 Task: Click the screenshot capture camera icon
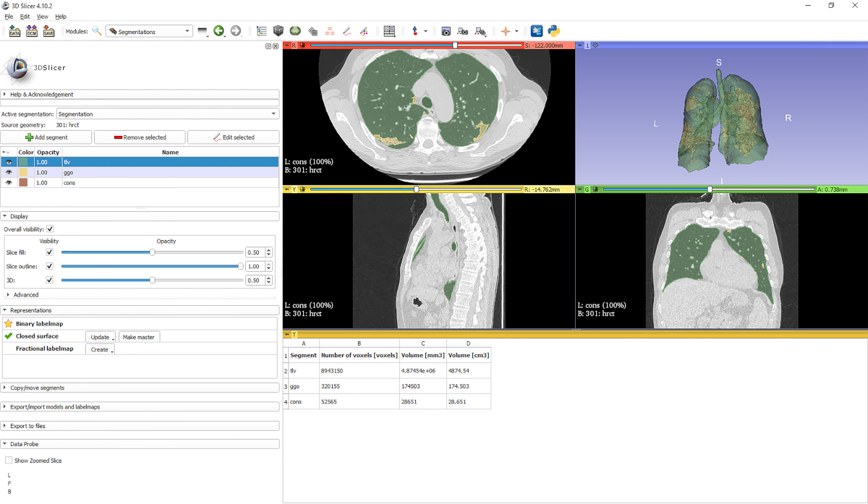click(x=446, y=31)
